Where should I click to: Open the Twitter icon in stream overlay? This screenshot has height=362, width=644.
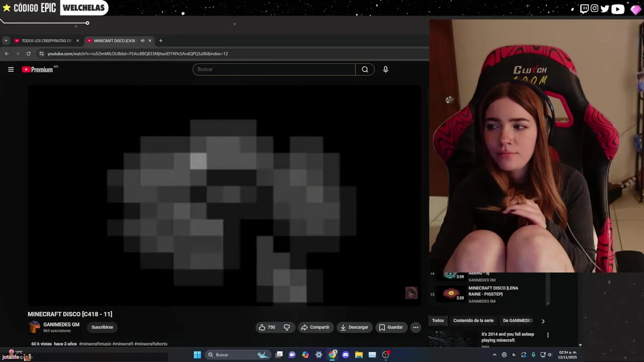pos(604,9)
